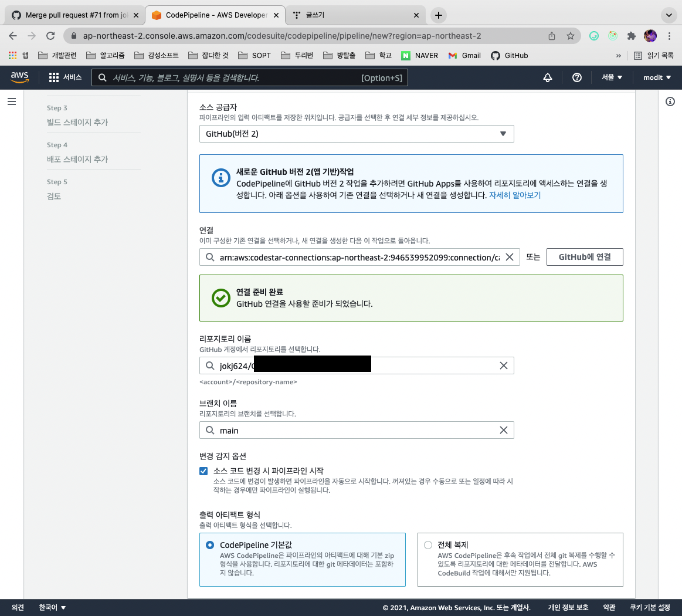Open the extensions puzzle icon
Screen dimensions: 682x616
point(631,36)
